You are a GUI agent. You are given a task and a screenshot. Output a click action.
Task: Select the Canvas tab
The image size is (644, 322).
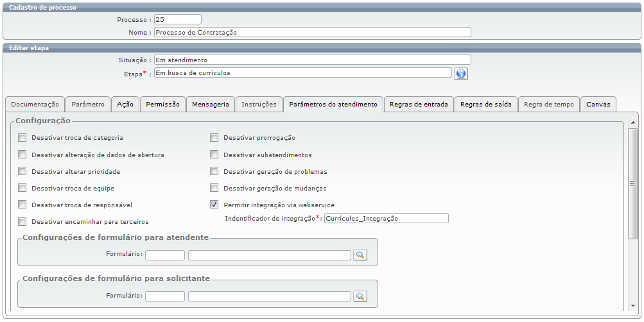[x=598, y=104]
